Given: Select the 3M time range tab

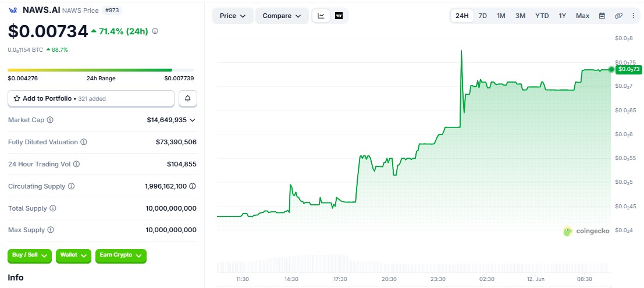Looking at the screenshot, I should [520, 16].
